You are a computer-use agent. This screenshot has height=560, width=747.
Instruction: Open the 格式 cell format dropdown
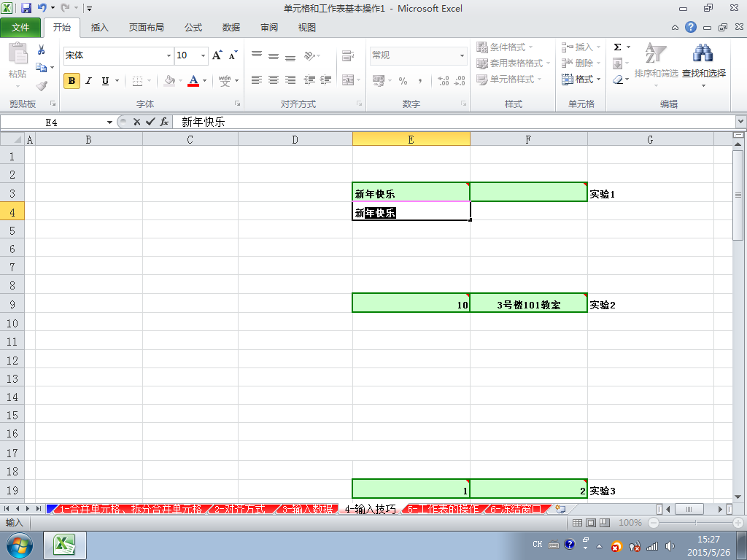coord(581,79)
